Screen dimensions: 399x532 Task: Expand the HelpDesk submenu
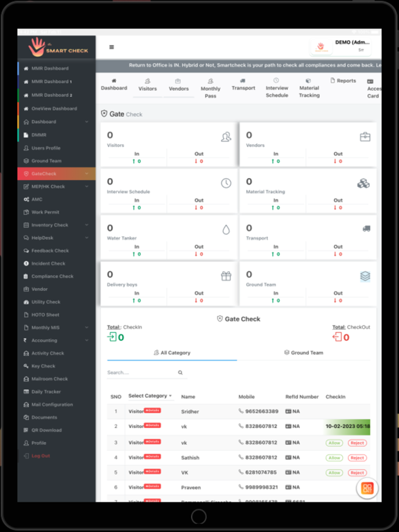coord(87,238)
